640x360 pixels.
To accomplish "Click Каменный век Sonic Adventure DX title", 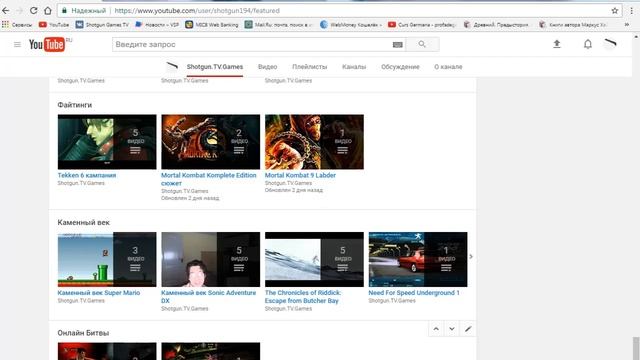I will [x=209, y=297].
